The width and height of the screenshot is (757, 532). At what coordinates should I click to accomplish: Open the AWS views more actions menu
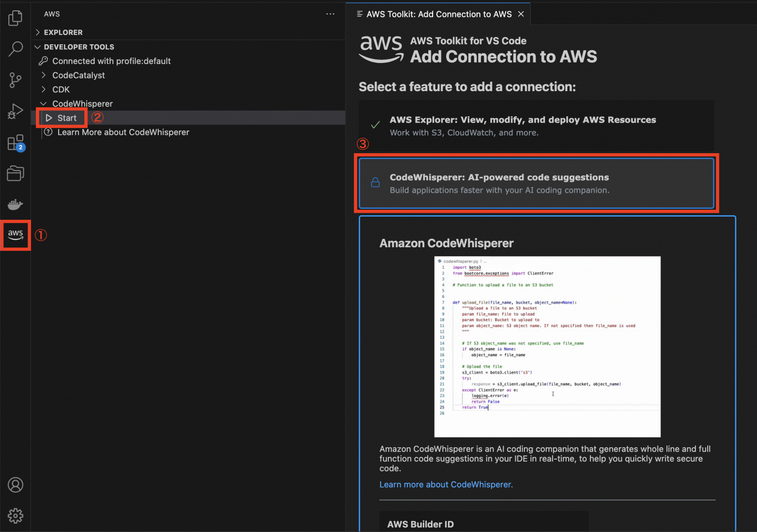pos(330,14)
